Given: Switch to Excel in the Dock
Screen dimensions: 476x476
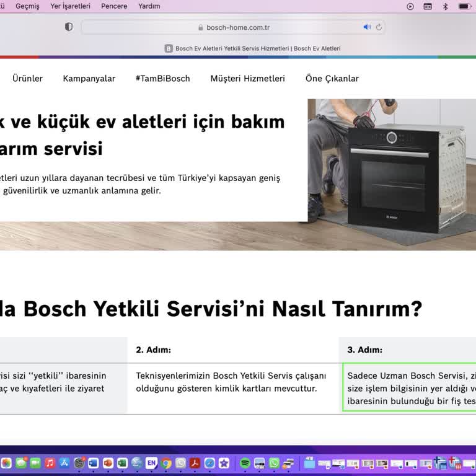Looking at the screenshot, I should (x=123, y=463).
